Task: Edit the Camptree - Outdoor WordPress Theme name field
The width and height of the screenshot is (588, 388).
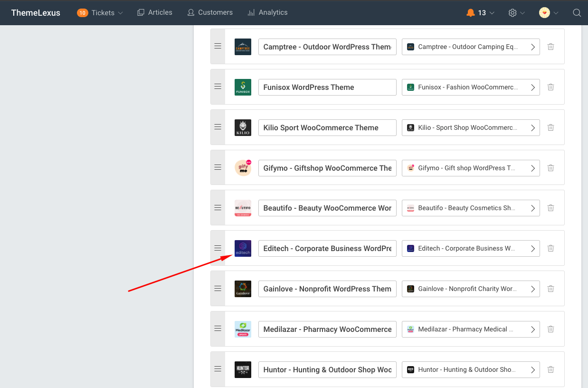Action: [327, 47]
